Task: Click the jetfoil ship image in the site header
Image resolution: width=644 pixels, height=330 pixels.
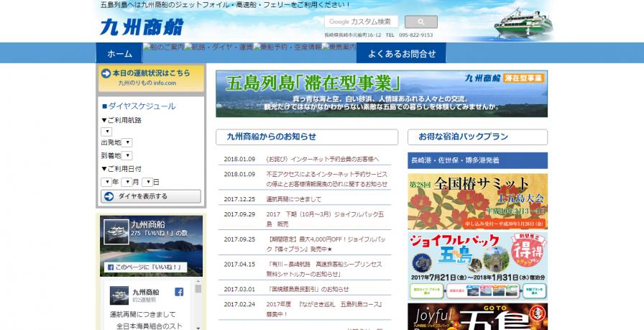Action: point(523,24)
